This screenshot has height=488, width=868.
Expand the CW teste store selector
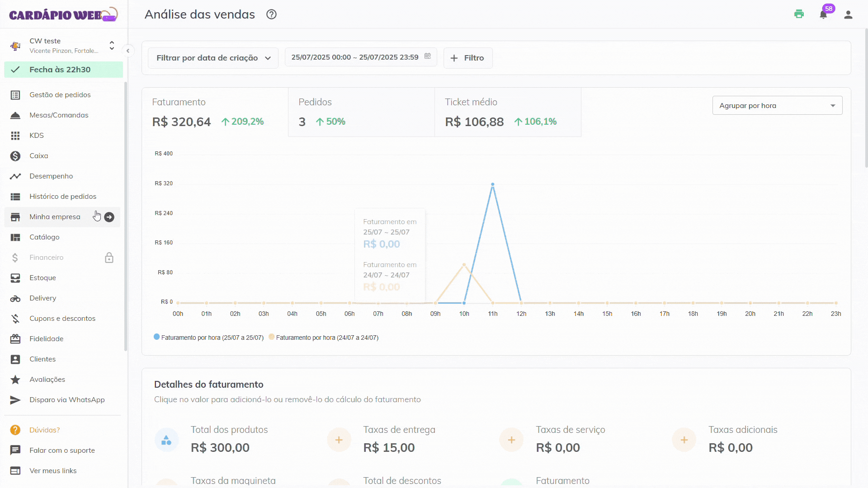(x=112, y=46)
